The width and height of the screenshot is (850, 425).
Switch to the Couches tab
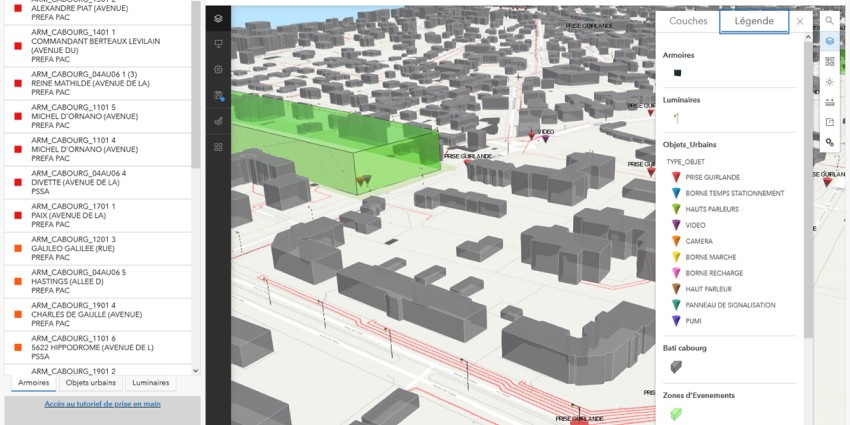pyautogui.click(x=688, y=21)
